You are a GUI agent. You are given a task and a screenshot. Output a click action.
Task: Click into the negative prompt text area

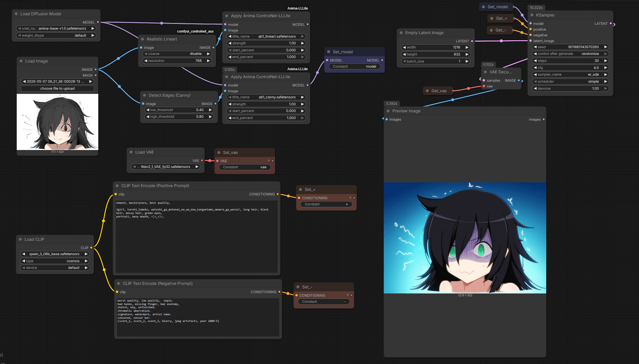tap(198, 317)
